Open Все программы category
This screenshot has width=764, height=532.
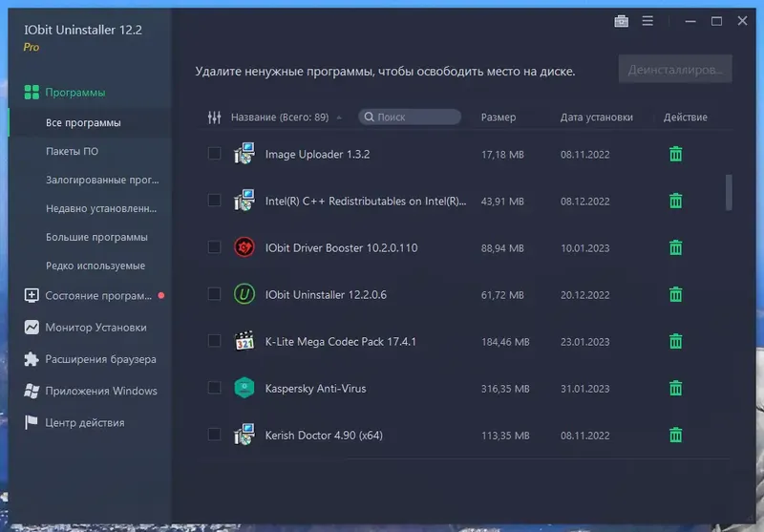tap(91, 123)
